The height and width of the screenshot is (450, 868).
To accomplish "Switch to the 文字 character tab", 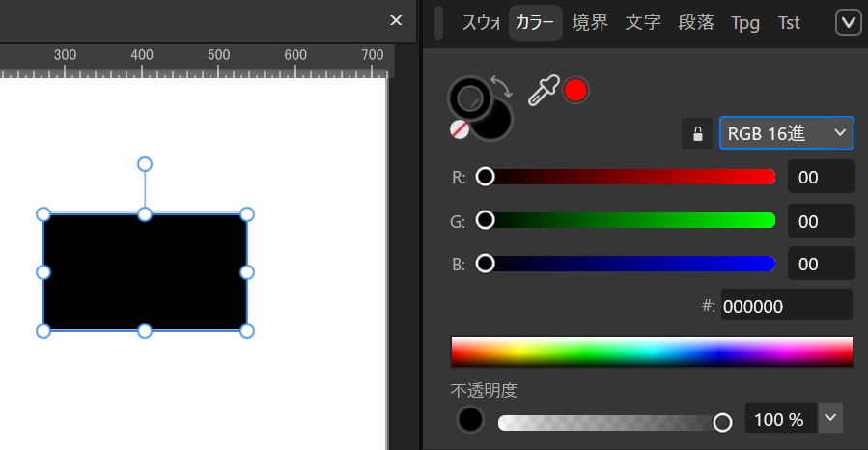I will click(643, 23).
